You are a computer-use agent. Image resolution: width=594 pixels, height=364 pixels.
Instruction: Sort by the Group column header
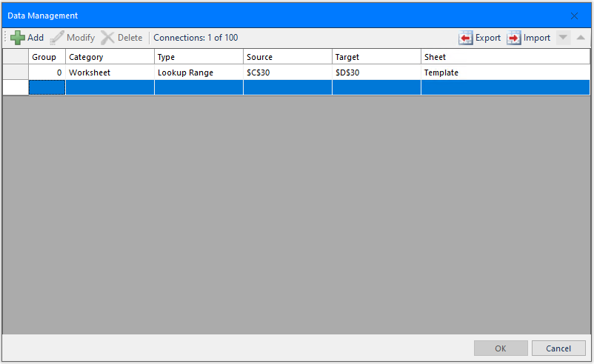point(47,57)
